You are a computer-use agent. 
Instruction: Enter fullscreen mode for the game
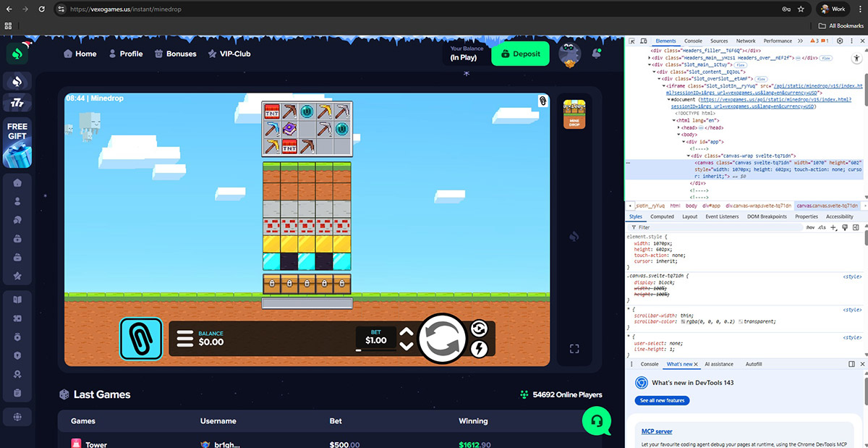[x=574, y=349]
